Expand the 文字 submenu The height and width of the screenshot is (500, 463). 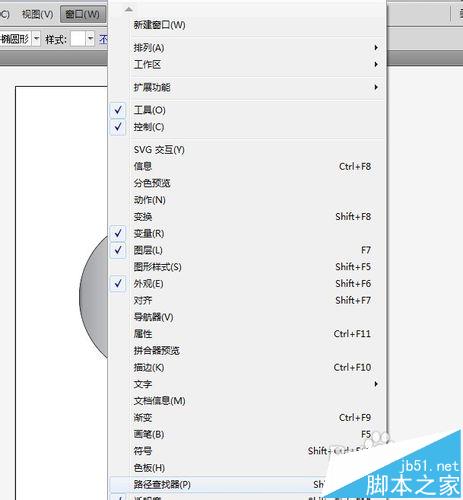247,384
